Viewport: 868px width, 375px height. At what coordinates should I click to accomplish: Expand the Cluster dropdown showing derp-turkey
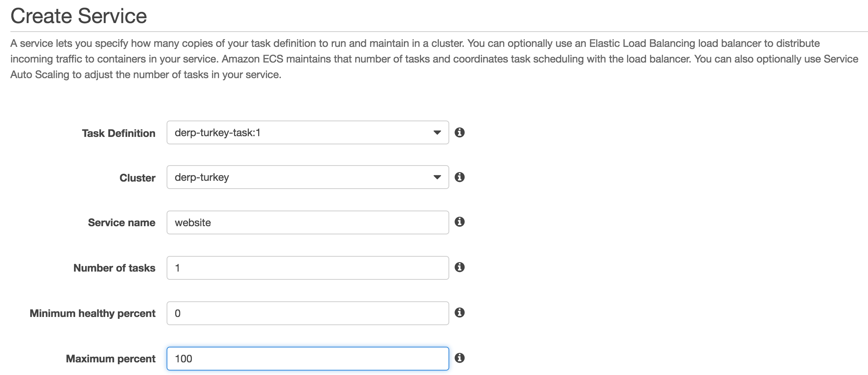pyautogui.click(x=308, y=177)
